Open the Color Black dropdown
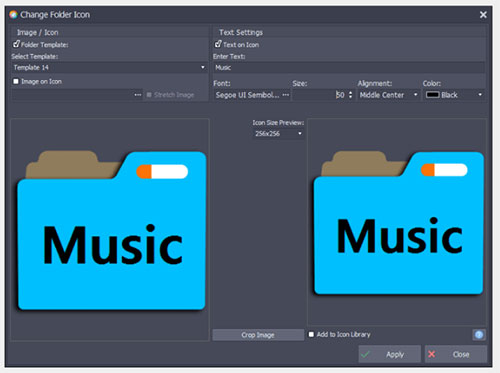This screenshot has width=500, height=373. [x=454, y=95]
